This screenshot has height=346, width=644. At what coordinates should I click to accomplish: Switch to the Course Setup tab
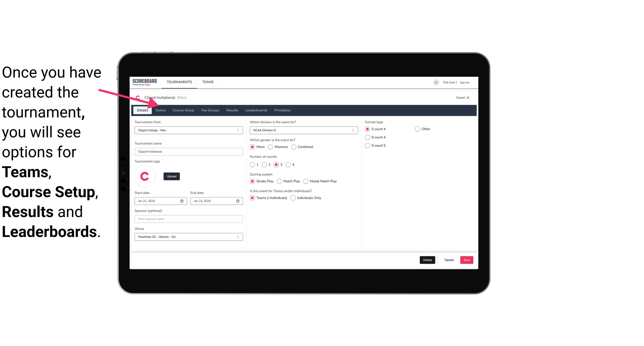point(183,110)
